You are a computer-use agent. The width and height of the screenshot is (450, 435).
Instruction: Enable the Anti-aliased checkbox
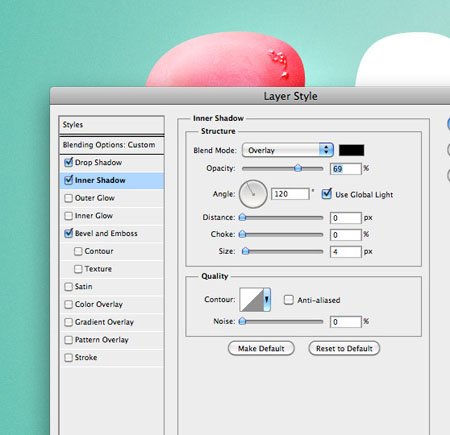tap(288, 300)
